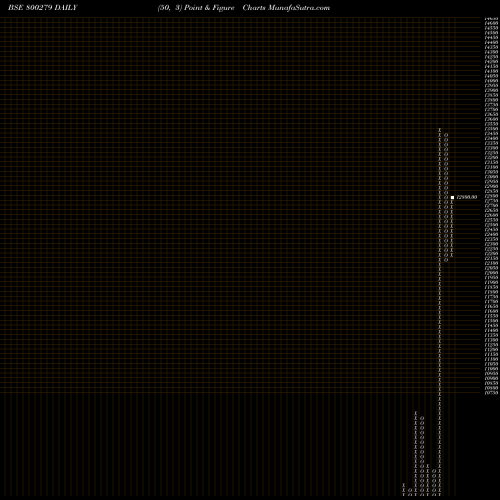Click the BSE 800279 DAILY title text
This screenshot has width=500, height=500.
pos(43,8)
